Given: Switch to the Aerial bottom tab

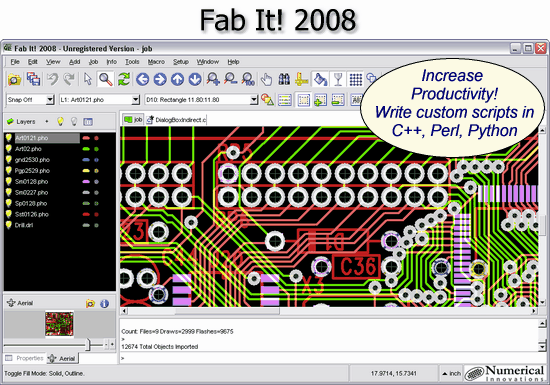Looking at the screenshot, I should click(62, 358).
